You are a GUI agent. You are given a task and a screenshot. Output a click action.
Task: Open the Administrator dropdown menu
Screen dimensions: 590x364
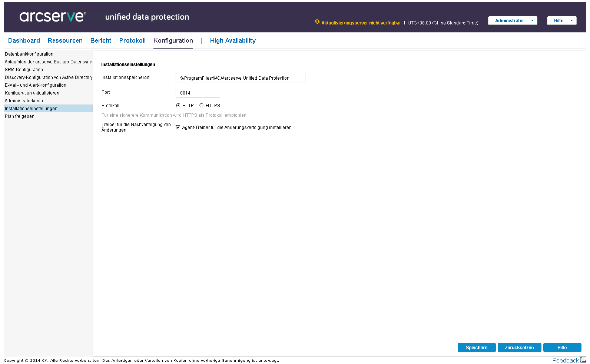[x=513, y=21]
